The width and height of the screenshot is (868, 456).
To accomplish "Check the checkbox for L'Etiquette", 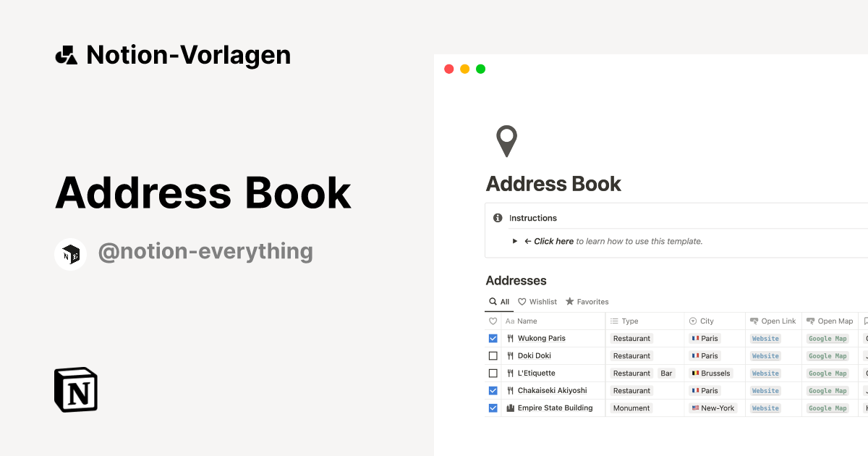I will coord(493,373).
